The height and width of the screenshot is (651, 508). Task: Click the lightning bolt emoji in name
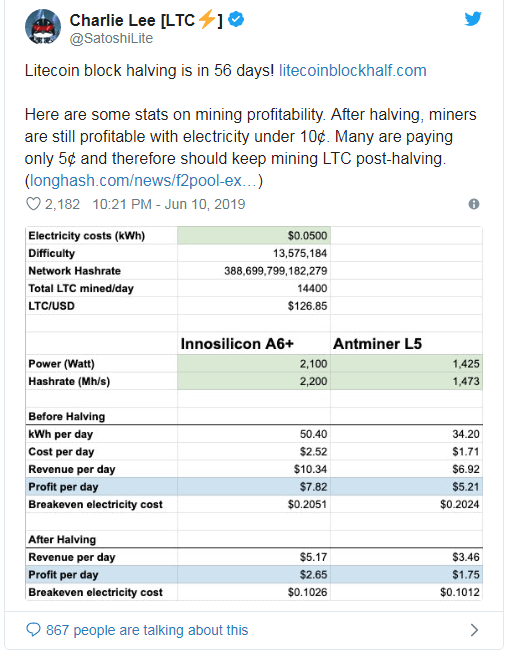click(207, 19)
